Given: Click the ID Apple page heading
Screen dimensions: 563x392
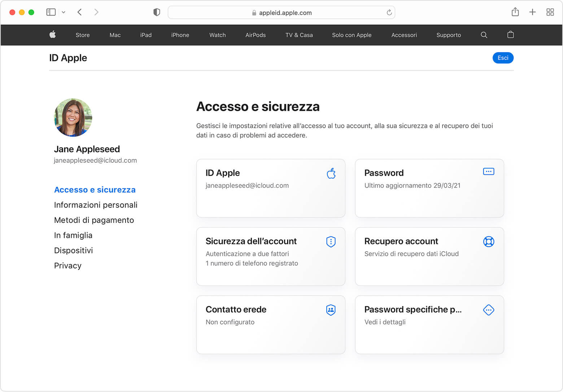Looking at the screenshot, I should point(68,58).
